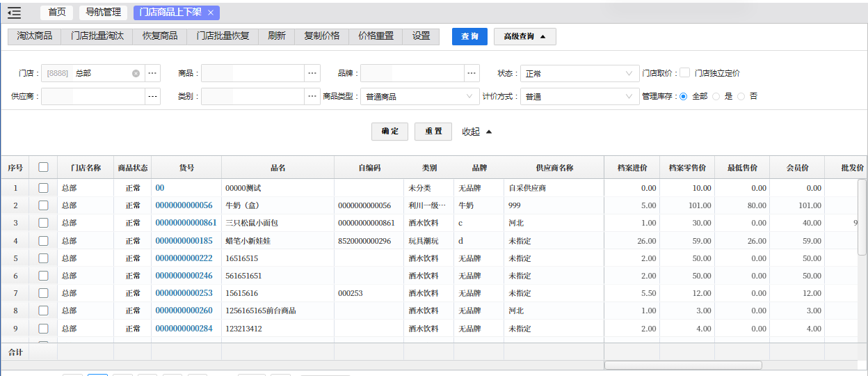Open the 计价方式 dropdown

580,97
